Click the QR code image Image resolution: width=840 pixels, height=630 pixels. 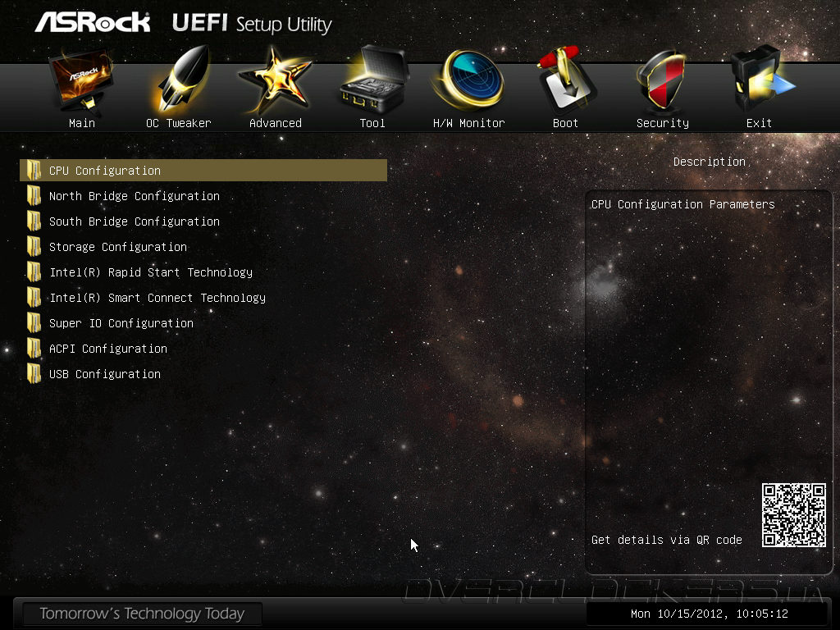click(x=794, y=515)
